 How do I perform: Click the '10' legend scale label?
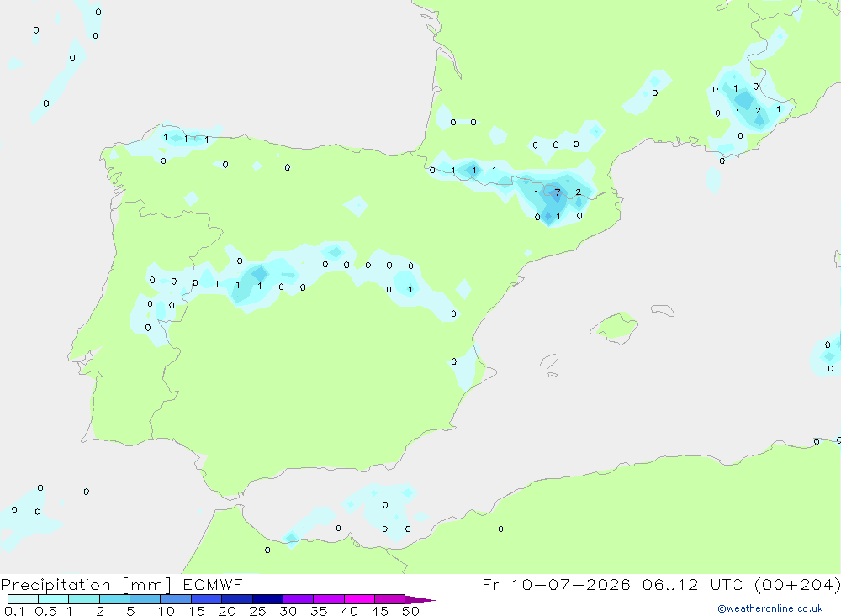click(x=167, y=611)
